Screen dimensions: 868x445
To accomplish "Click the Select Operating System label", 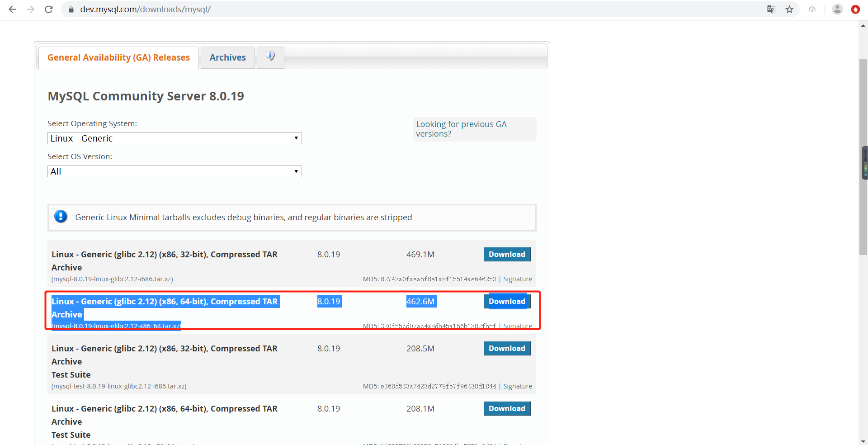I will point(92,123).
